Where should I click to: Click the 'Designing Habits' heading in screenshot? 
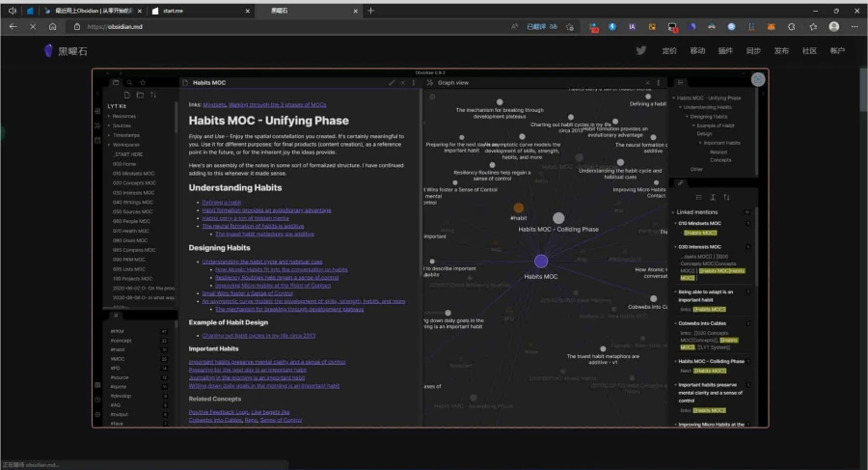(219, 248)
